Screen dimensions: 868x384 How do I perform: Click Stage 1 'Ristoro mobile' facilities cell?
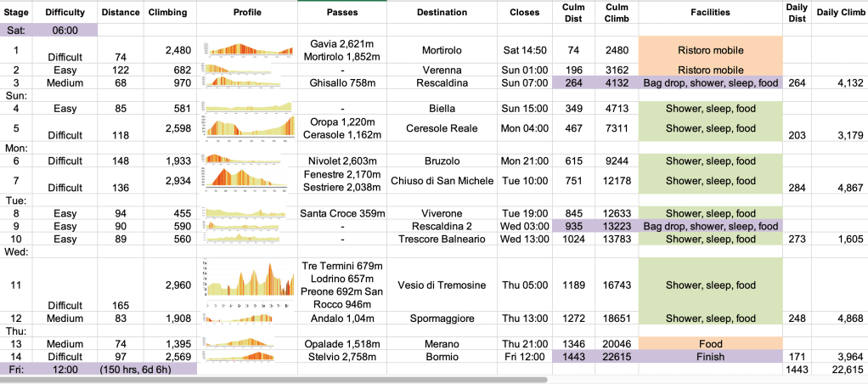[709, 50]
